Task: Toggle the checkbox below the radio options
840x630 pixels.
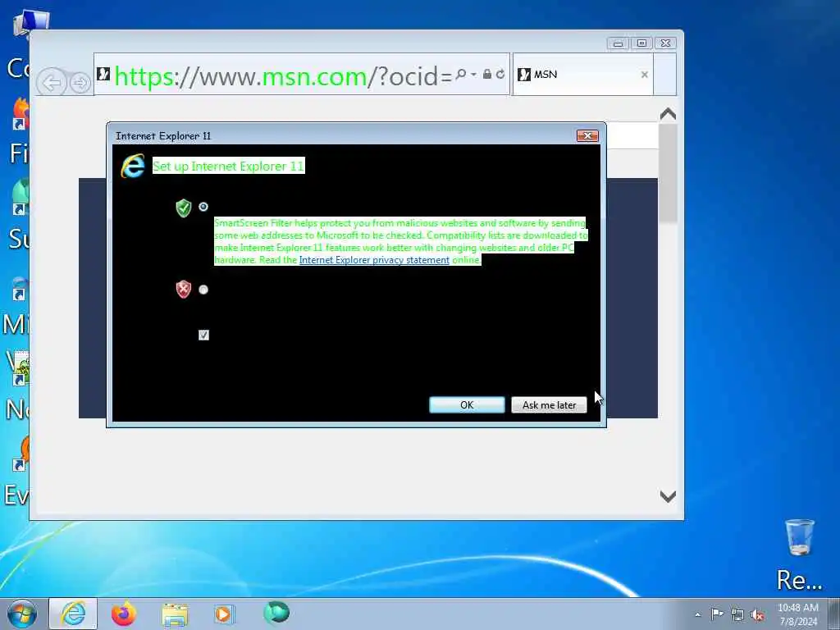Action: (x=203, y=335)
